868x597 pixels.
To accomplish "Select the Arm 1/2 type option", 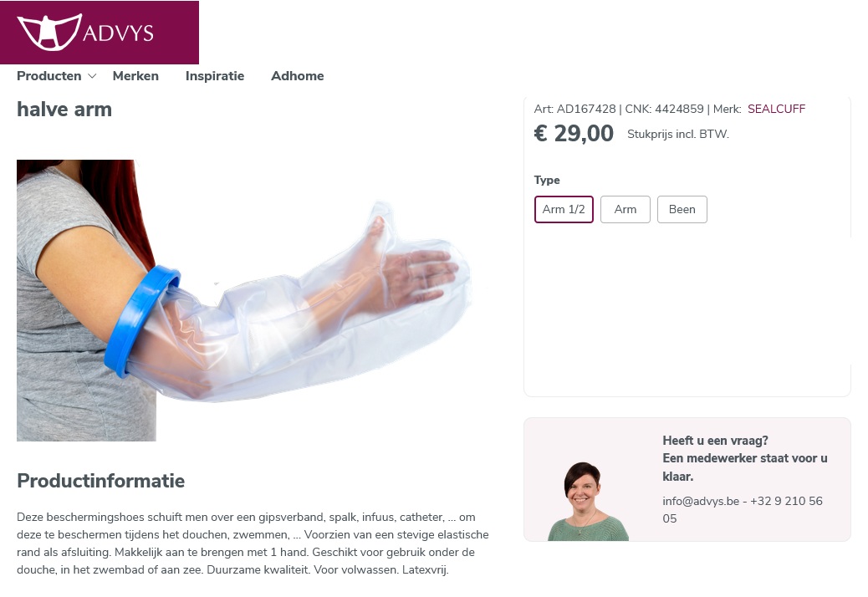I will 564,209.
